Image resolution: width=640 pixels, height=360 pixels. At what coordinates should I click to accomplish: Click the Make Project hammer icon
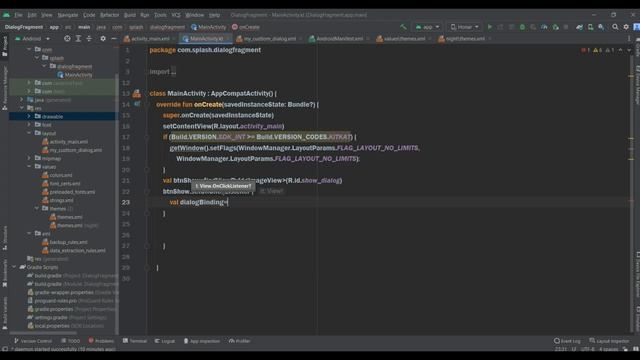(403, 27)
